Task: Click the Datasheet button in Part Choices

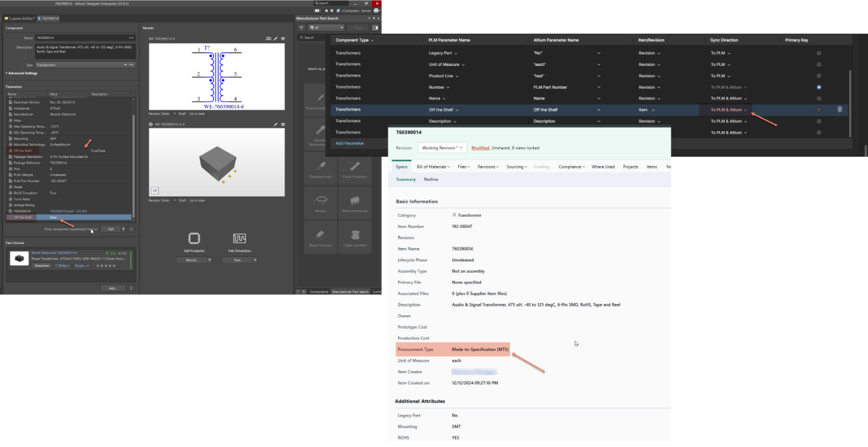Action: point(42,266)
